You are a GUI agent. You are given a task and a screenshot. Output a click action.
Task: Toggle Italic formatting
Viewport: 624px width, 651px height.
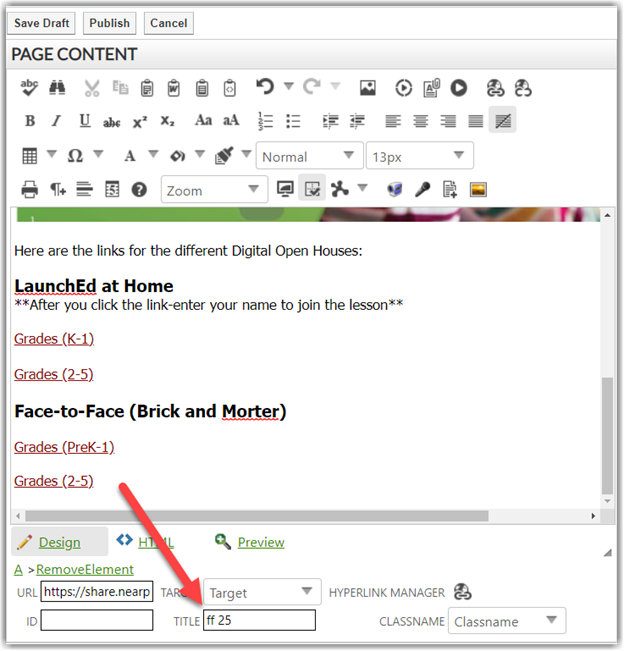click(56, 121)
